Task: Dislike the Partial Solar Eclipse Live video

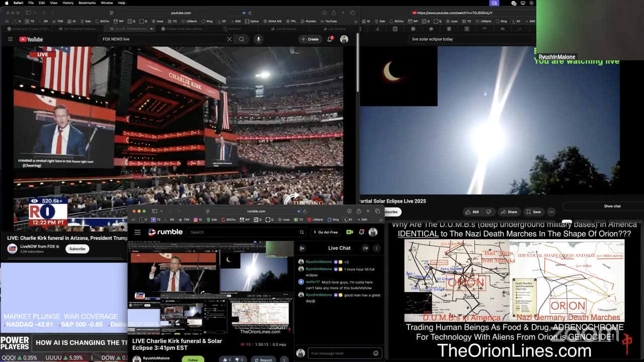Action: click(488, 212)
